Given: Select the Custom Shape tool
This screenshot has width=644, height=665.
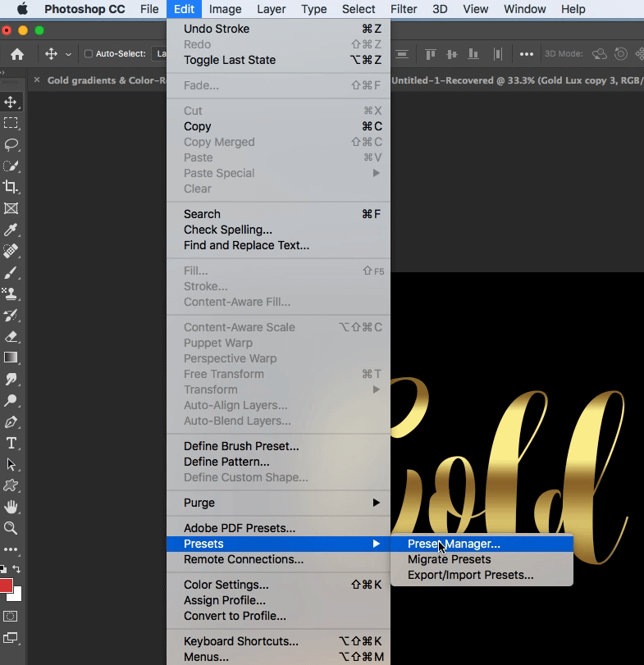Looking at the screenshot, I should point(11,485).
